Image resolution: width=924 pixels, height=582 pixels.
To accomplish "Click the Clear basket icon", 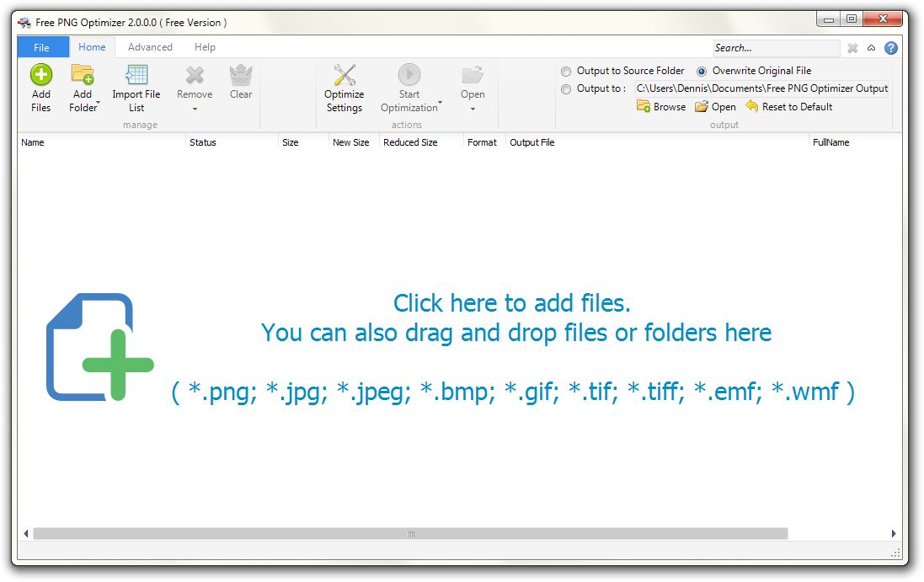I will 240,75.
